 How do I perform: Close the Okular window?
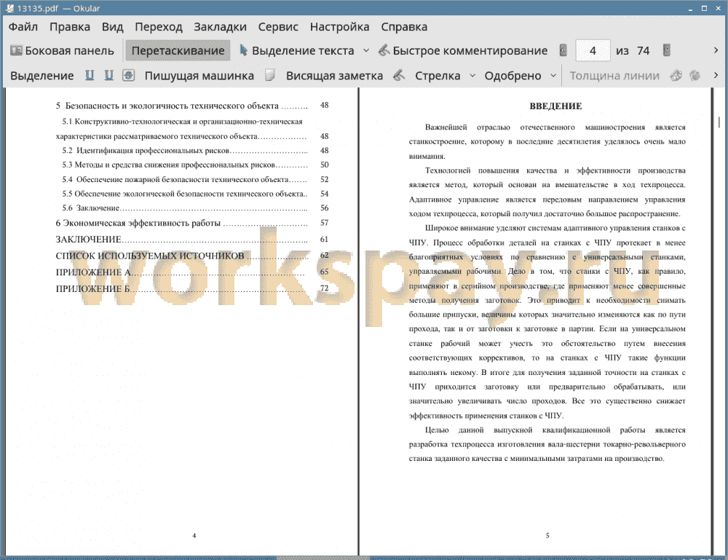point(718,8)
